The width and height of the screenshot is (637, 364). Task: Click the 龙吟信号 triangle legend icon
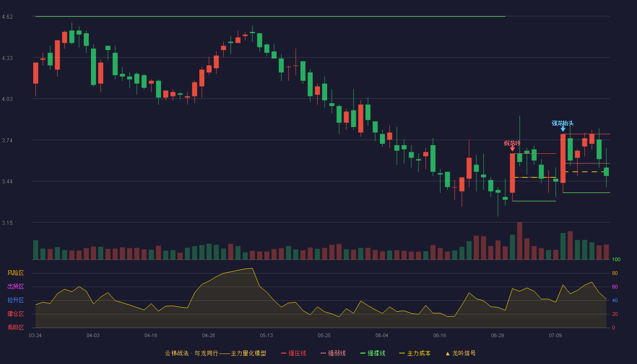click(448, 354)
